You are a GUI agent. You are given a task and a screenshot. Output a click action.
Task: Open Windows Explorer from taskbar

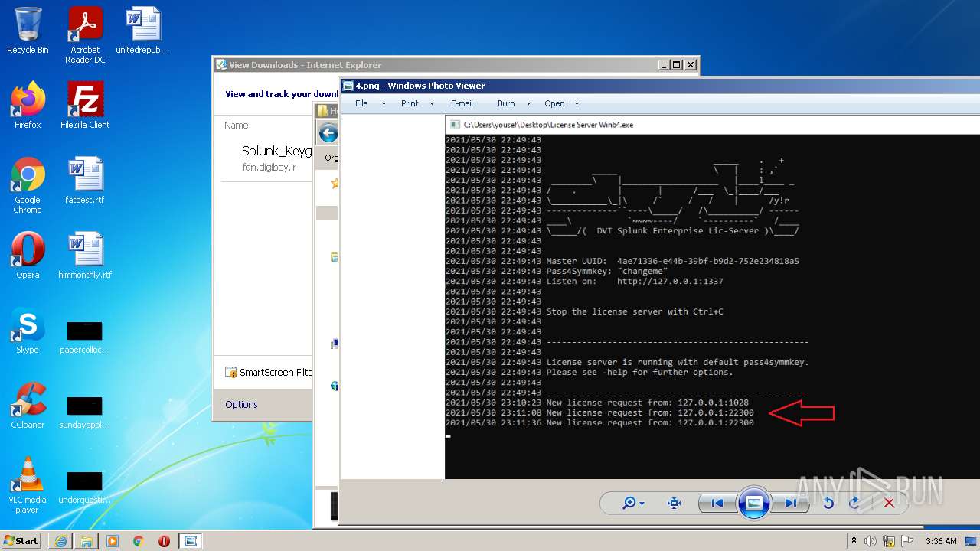[x=87, y=541]
